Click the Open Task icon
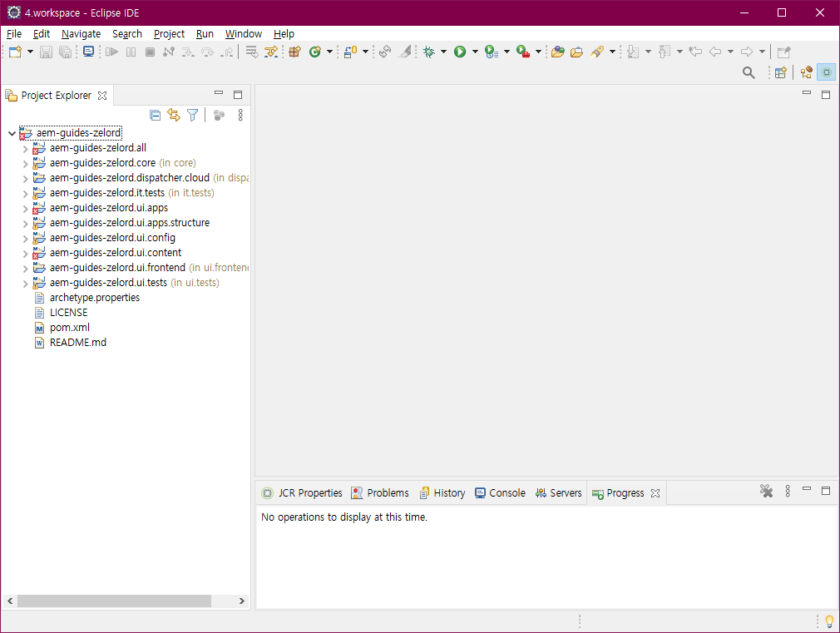 (x=576, y=52)
